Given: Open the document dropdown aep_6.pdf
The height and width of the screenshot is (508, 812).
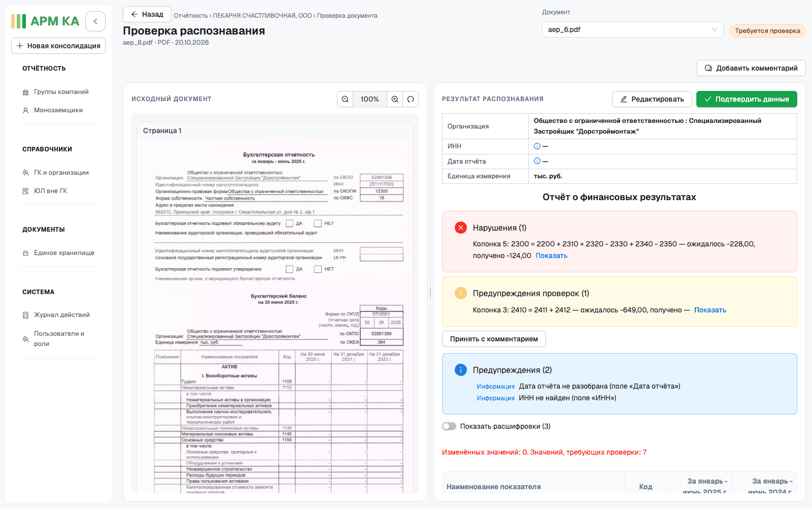Looking at the screenshot, I should 633,29.
